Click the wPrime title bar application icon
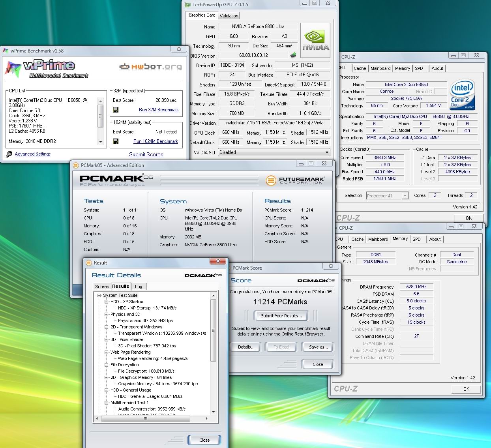The height and width of the screenshot is (448, 491). 6,51
